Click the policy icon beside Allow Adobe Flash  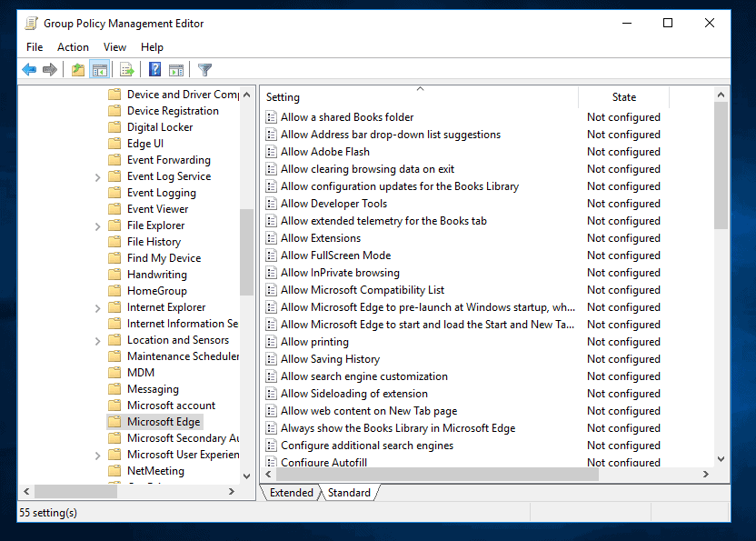(272, 152)
